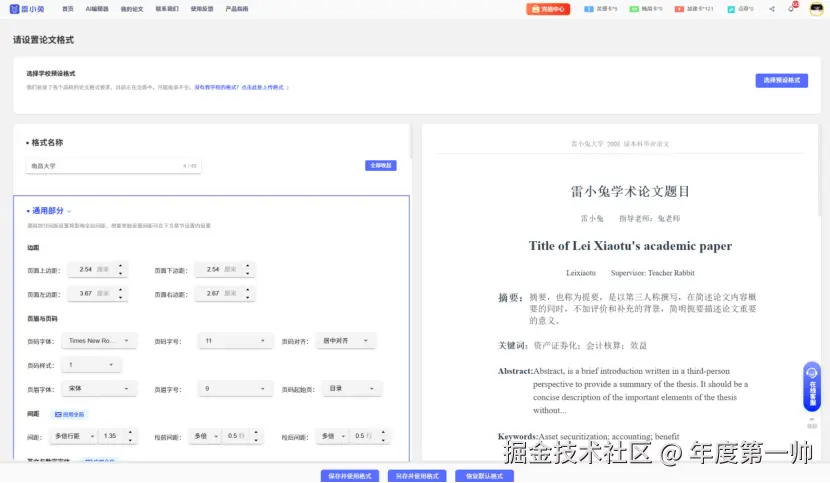Decrease the 段前间距 0.5 value

point(256,440)
